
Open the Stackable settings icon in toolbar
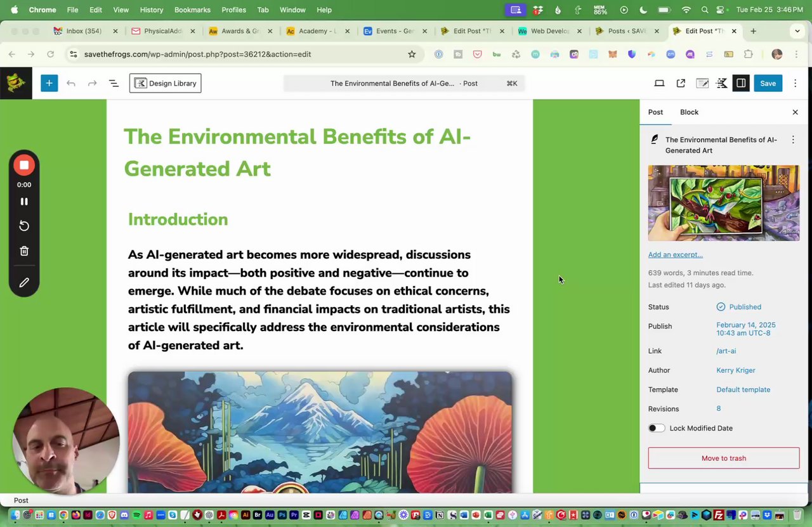pos(721,83)
